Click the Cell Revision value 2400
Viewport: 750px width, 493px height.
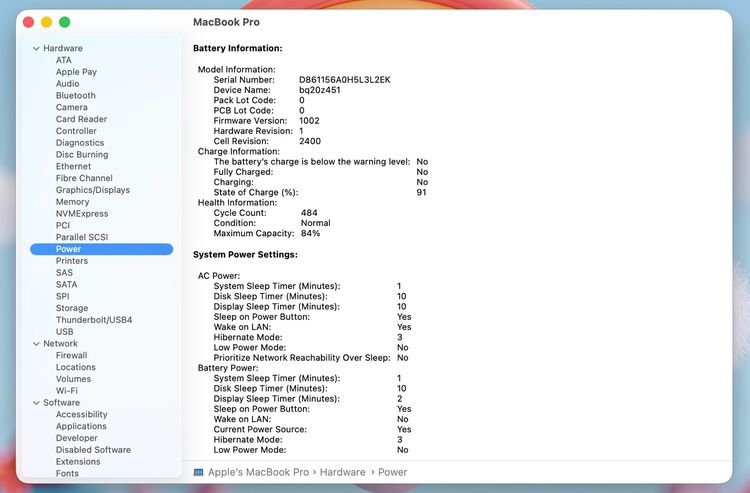(310, 142)
